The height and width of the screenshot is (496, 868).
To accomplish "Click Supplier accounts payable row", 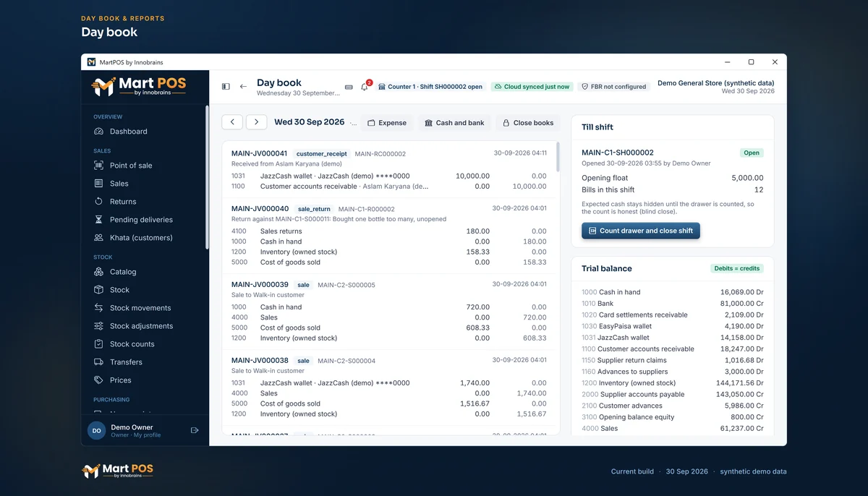I will [673, 395].
